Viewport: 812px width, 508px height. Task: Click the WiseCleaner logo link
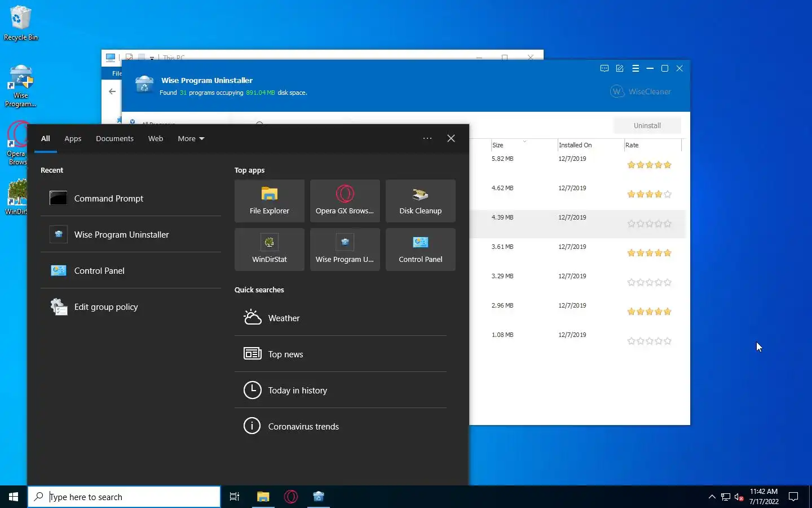(641, 91)
